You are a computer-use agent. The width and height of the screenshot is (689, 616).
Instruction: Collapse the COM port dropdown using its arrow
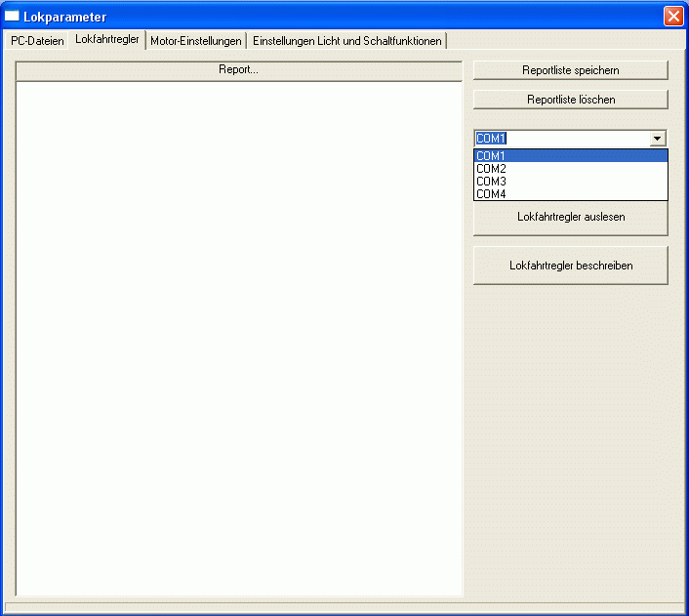coord(658,139)
